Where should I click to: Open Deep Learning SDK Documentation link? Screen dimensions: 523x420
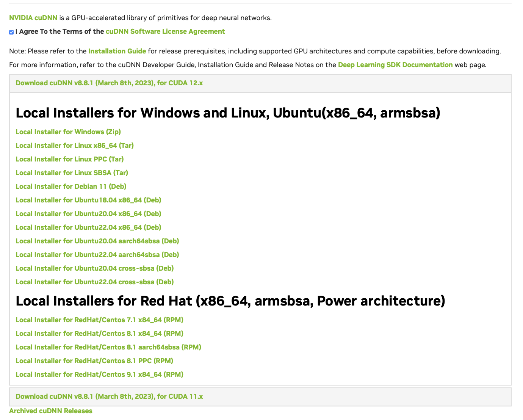click(x=395, y=65)
